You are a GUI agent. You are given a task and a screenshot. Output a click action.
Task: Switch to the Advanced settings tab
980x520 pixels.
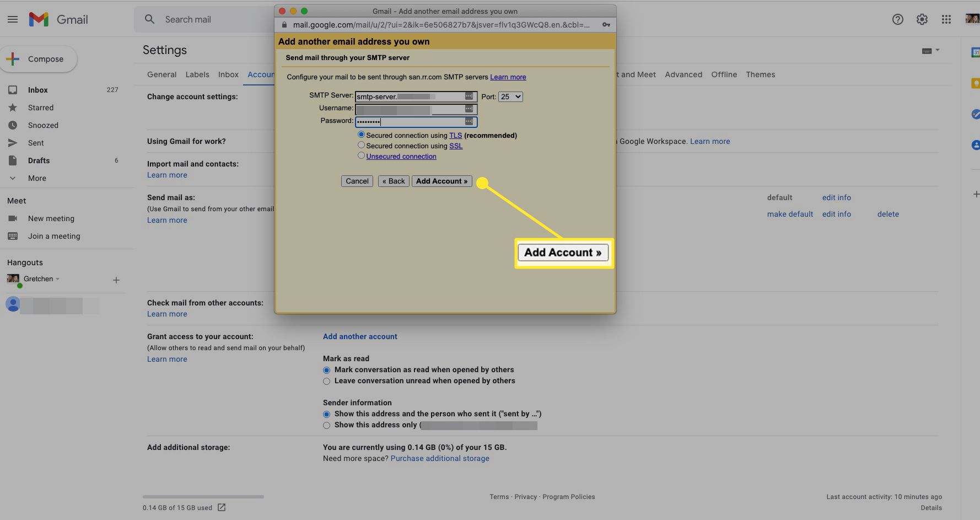coord(683,74)
